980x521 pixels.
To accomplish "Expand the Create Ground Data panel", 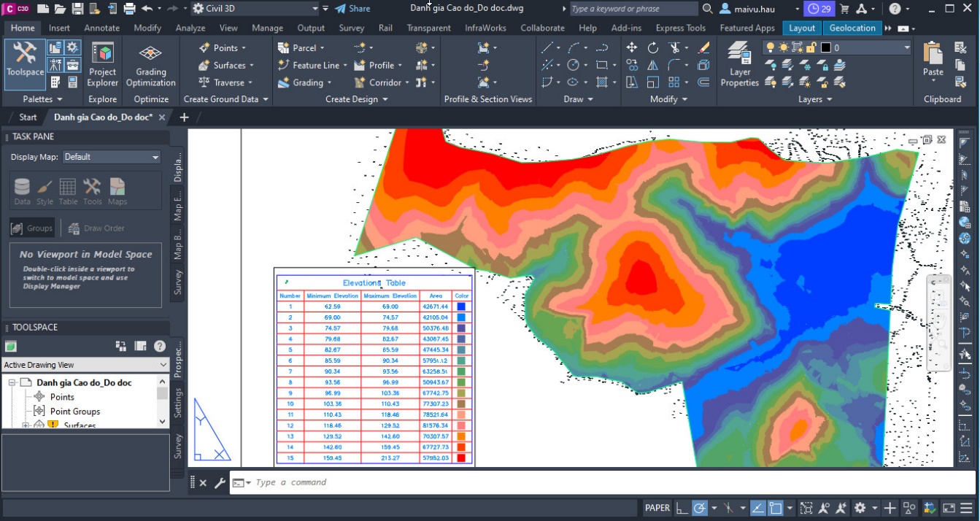I will pos(226,99).
